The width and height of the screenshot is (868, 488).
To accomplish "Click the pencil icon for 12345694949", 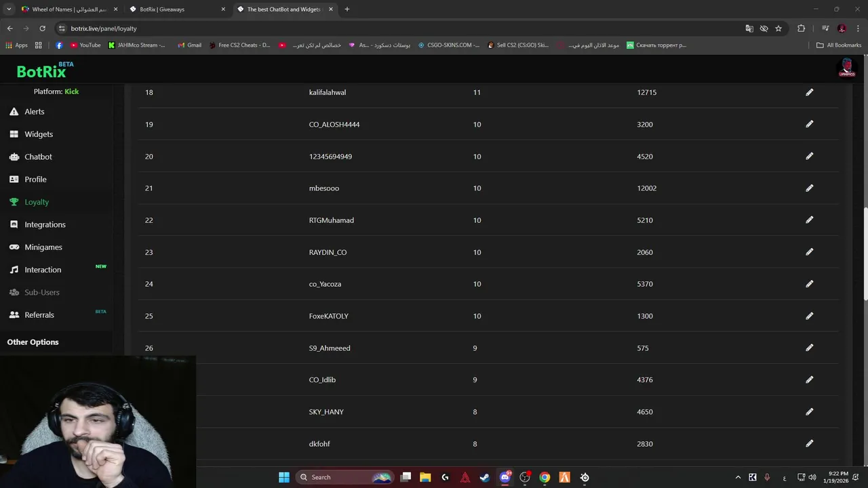I will (809, 156).
